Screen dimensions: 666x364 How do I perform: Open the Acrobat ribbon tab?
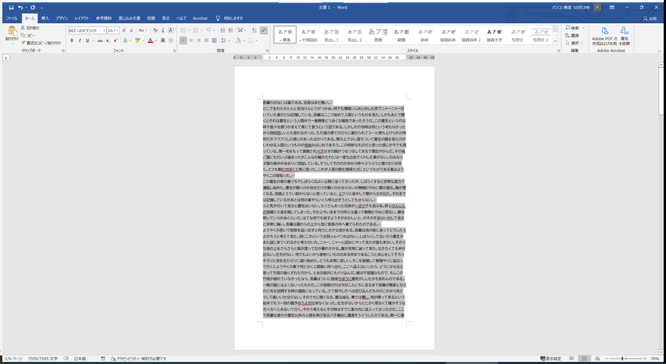pyautogui.click(x=200, y=18)
